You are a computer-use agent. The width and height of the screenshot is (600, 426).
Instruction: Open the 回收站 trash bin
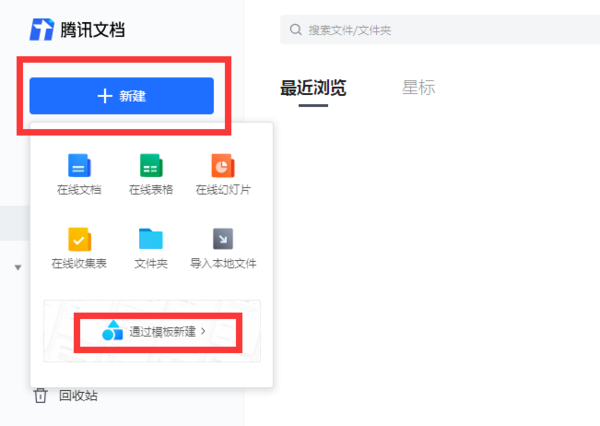pyautogui.click(x=65, y=395)
